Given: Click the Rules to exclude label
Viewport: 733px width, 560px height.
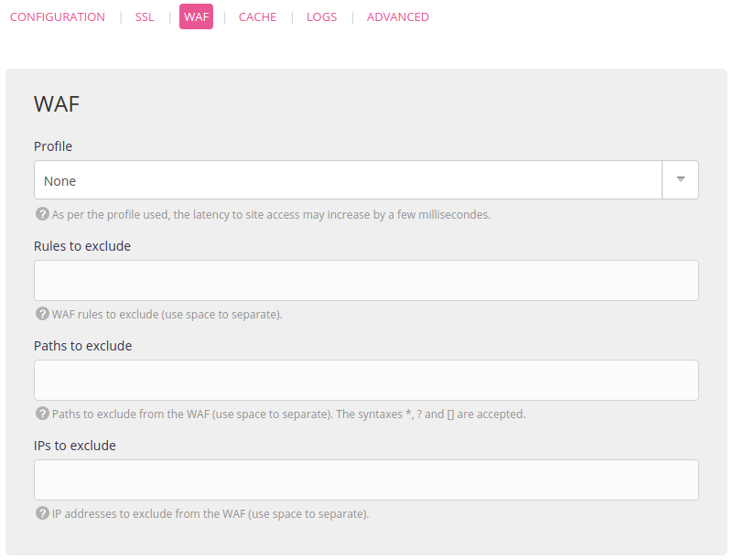Looking at the screenshot, I should (x=82, y=246).
